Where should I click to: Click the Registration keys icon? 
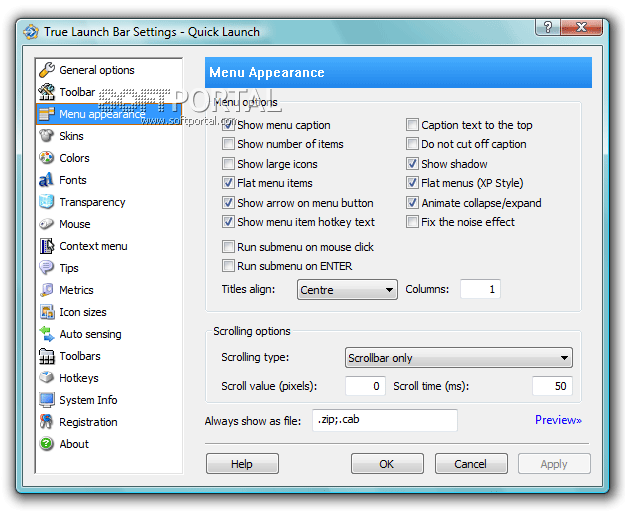point(46,422)
